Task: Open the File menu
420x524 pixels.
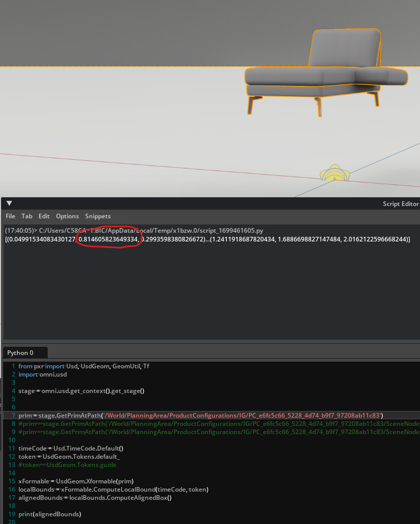Action: (10, 216)
